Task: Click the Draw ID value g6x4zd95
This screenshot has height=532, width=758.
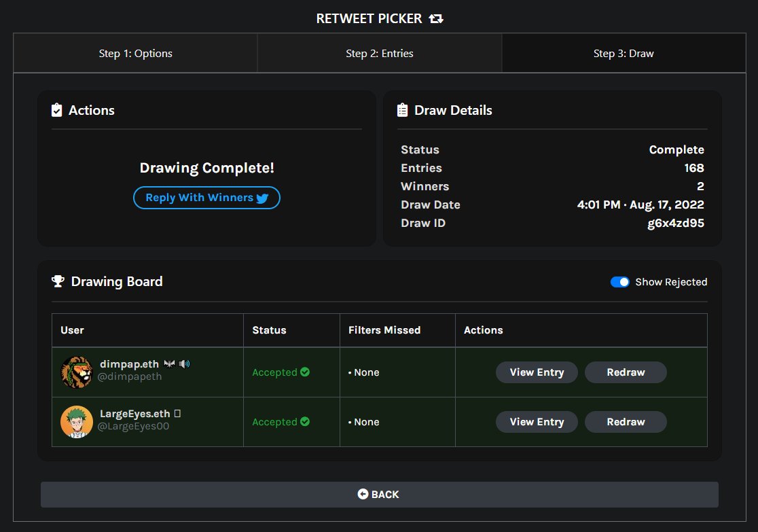Action: pos(675,223)
